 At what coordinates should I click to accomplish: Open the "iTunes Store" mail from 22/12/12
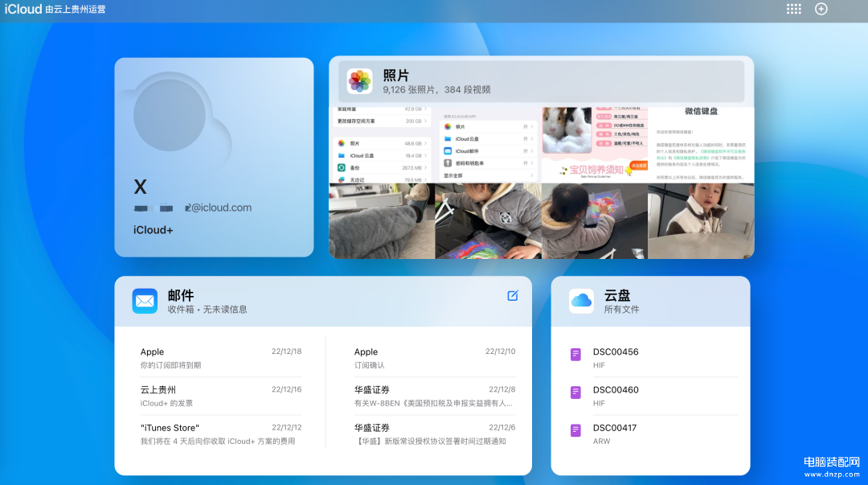click(221, 434)
